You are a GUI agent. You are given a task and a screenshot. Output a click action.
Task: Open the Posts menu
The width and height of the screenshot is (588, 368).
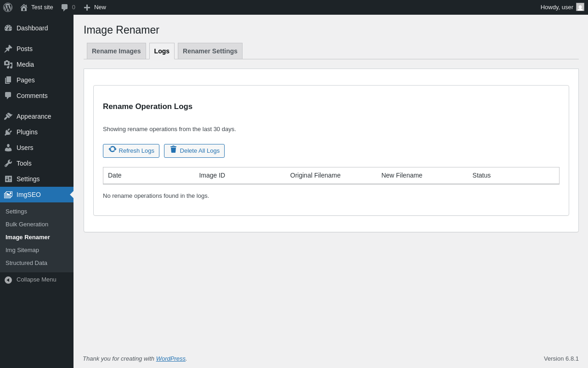click(24, 49)
